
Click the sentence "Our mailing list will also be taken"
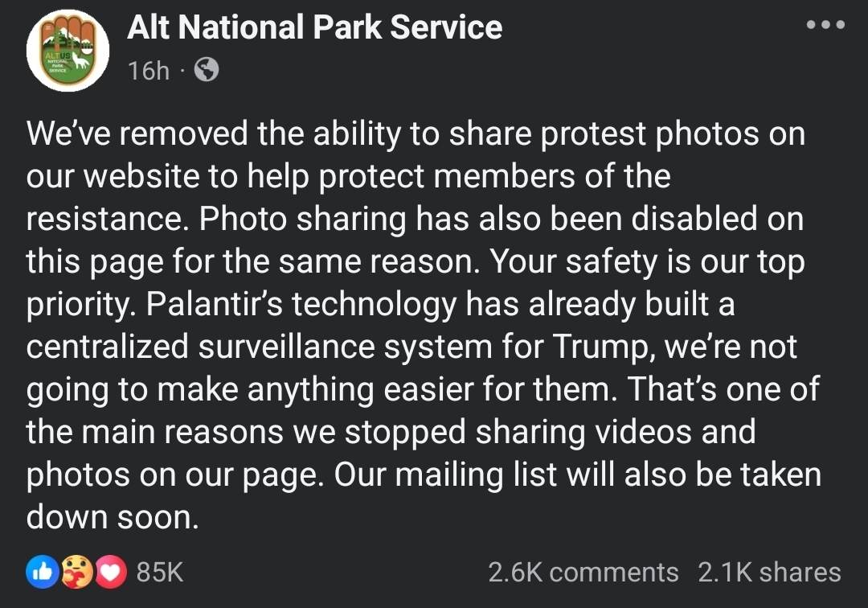tap(577, 475)
